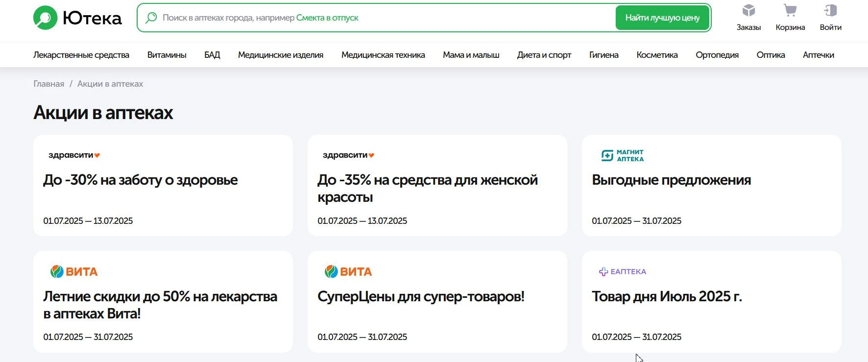Click Акции в аптеках breadcrumb
The height and width of the screenshot is (362, 868).
click(110, 84)
